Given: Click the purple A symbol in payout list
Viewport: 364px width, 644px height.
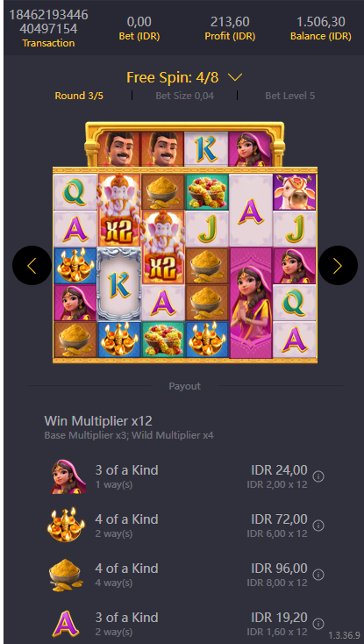Looking at the screenshot, I should [66, 624].
